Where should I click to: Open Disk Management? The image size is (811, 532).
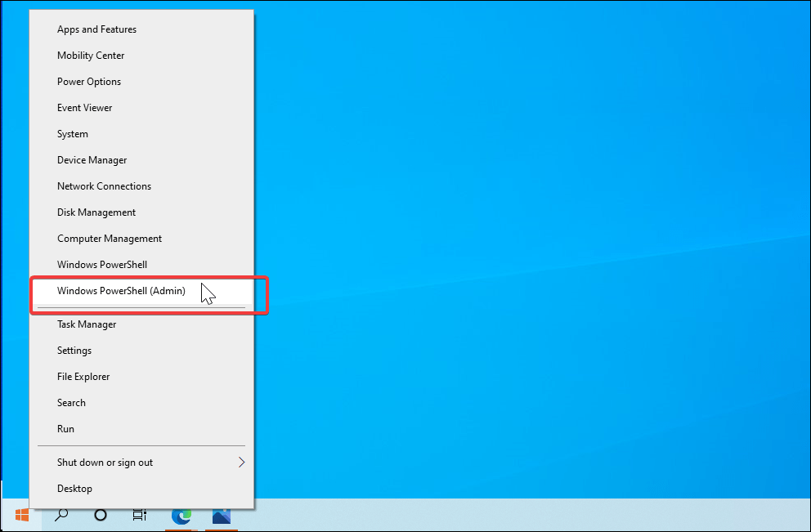point(141,212)
